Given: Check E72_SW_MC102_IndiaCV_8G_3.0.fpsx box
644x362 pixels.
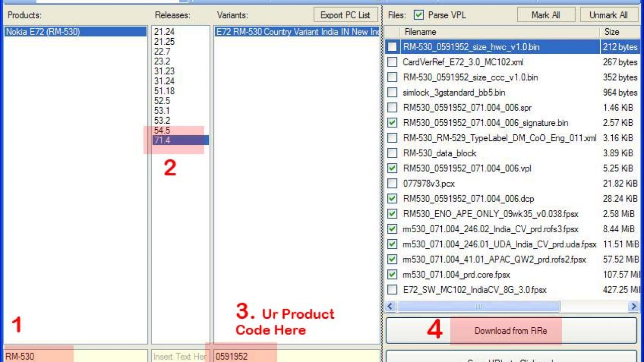Looking at the screenshot, I should pos(392,290).
